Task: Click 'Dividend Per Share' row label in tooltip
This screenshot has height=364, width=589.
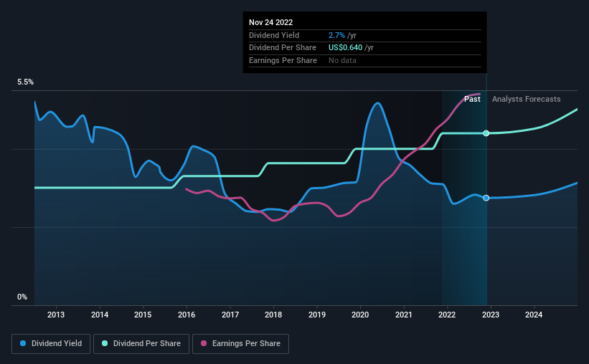Action: click(x=283, y=48)
